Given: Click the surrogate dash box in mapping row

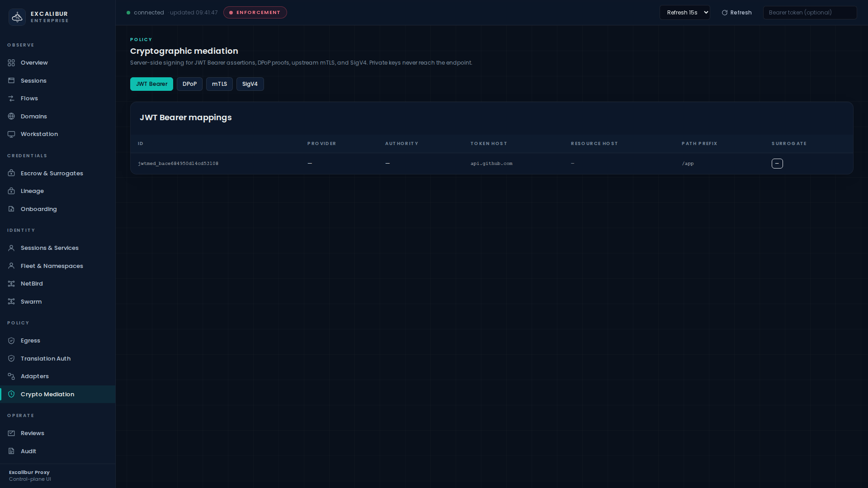Looking at the screenshot, I should 777,164.
